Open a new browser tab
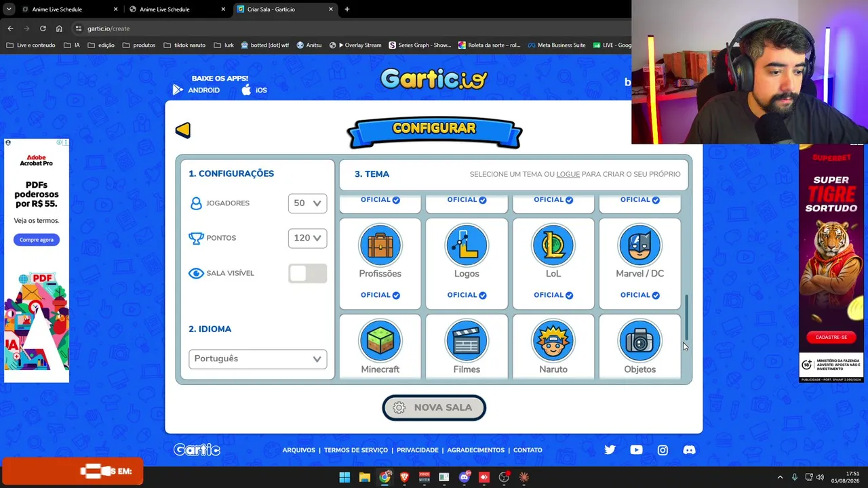The width and height of the screenshot is (868, 488). pos(347,9)
